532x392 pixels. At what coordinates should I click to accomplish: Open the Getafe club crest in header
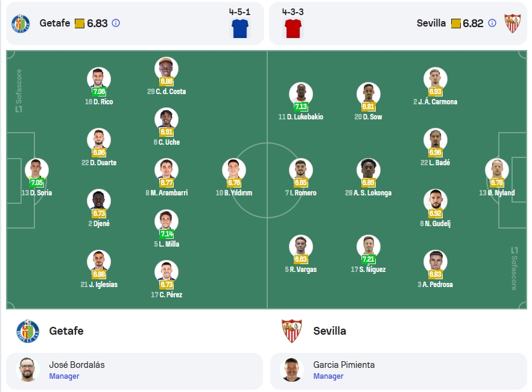[21, 24]
